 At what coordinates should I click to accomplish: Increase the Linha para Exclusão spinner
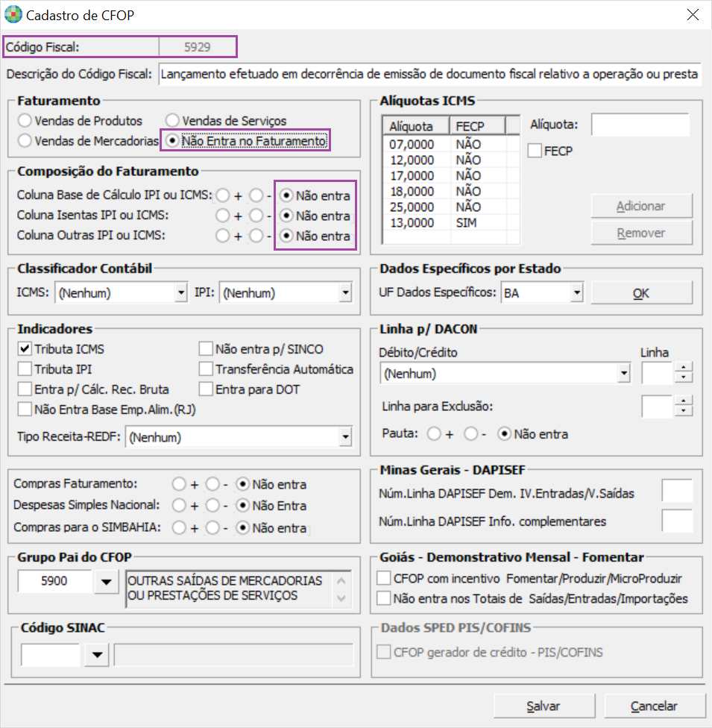click(x=683, y=401)
